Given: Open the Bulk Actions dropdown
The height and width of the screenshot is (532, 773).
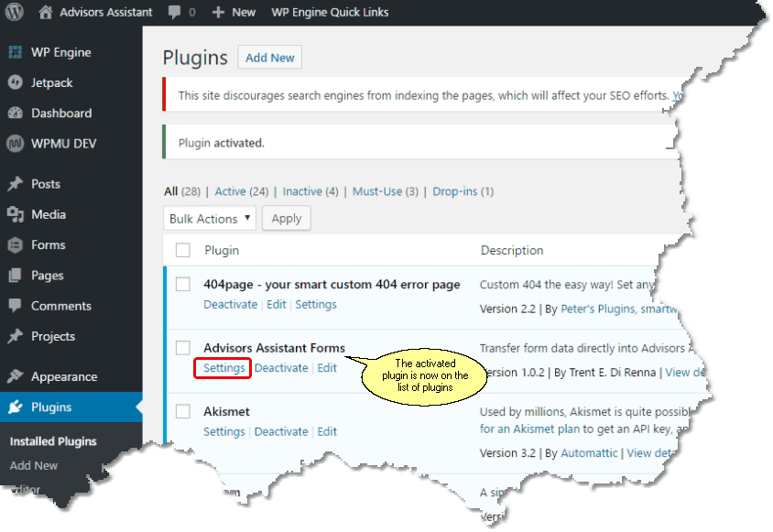Looking at the screenshot, I should (x=209, y=218).
